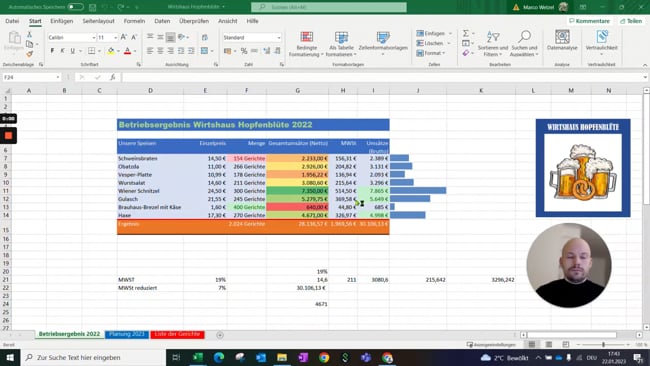Screen dimensions: 650x366
Task: Apply percent number format
Action: [x=244, y=51]
